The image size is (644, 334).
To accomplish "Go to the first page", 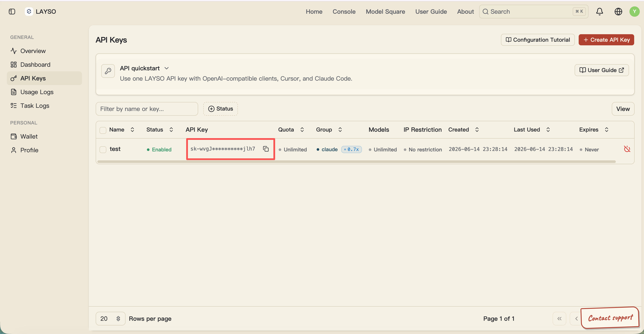I will [x=559, y=318].
